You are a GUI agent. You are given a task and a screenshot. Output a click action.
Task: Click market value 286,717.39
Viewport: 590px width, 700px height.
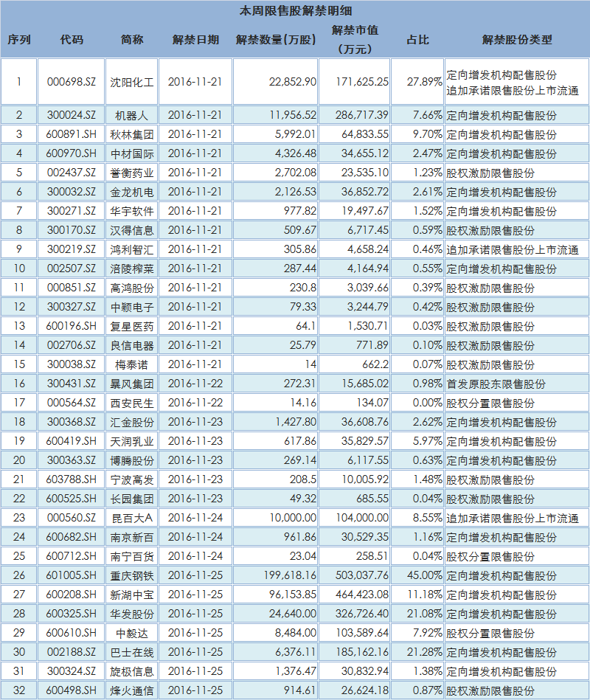[362, 115]
